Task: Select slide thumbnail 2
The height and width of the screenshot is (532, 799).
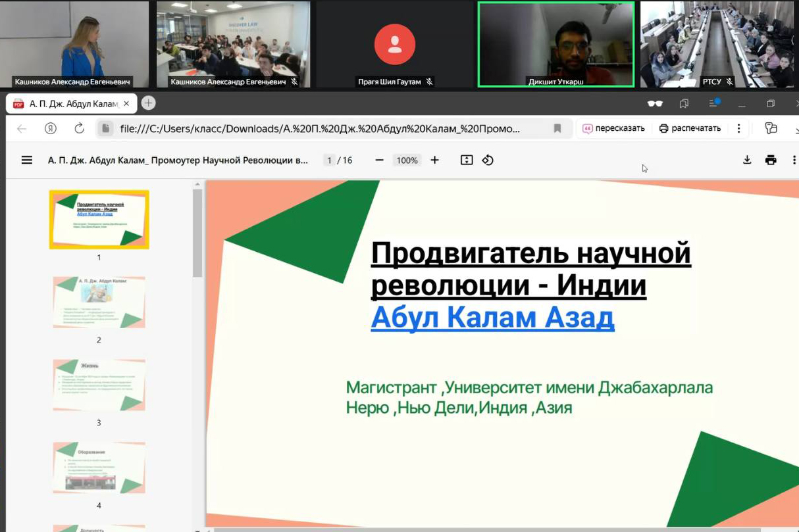Action: [x=99, y=302]
